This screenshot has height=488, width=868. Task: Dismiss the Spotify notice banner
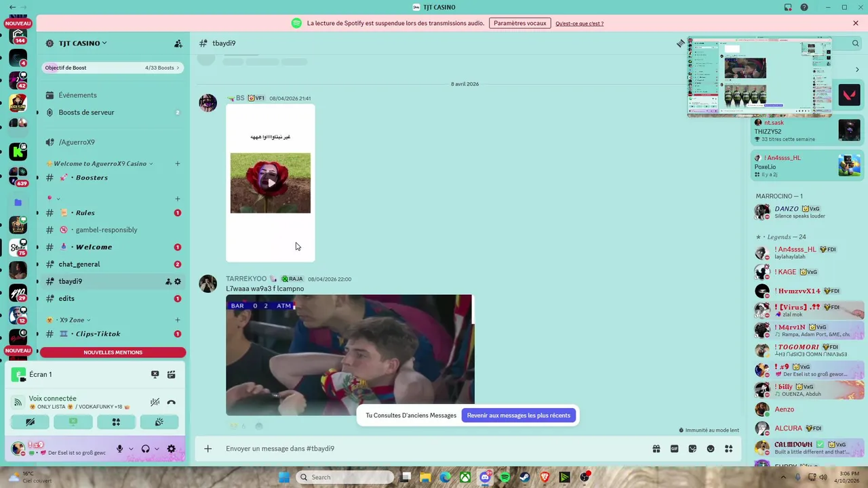pyautogui.click(x=856, y=23)
